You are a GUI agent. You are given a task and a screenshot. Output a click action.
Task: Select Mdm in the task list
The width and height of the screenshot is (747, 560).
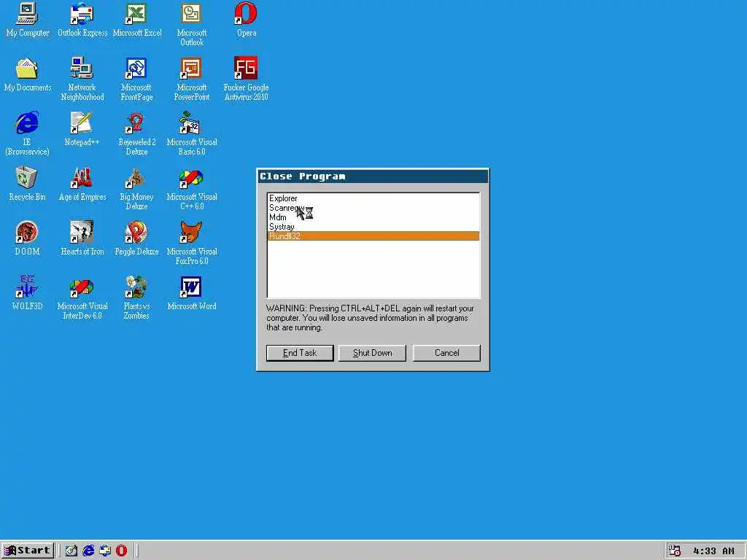(373, 217)
